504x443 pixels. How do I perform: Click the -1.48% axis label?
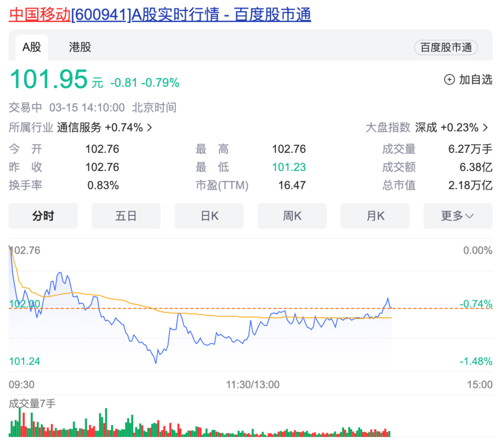476,361
